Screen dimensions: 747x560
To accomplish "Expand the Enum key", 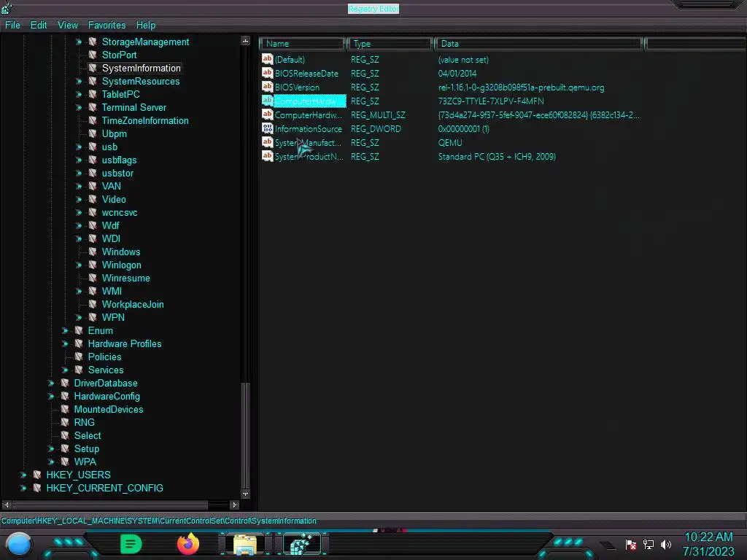I will tap(65, 330).
